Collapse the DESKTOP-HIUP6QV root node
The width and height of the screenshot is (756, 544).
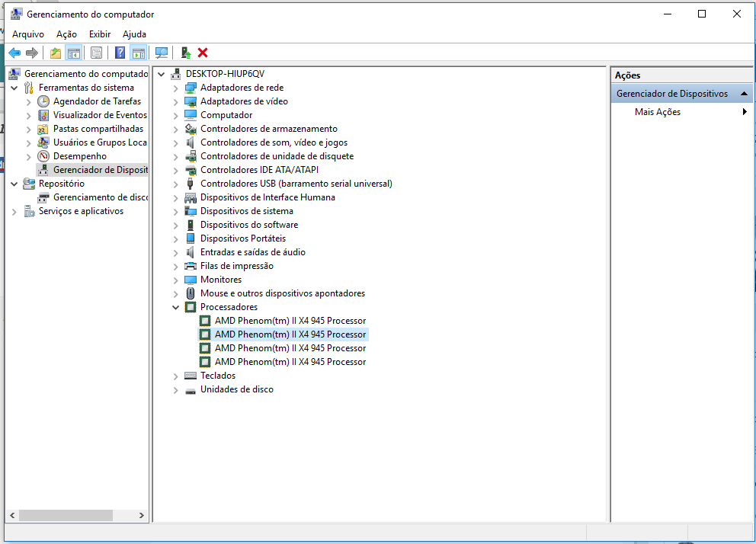point(162,74)
